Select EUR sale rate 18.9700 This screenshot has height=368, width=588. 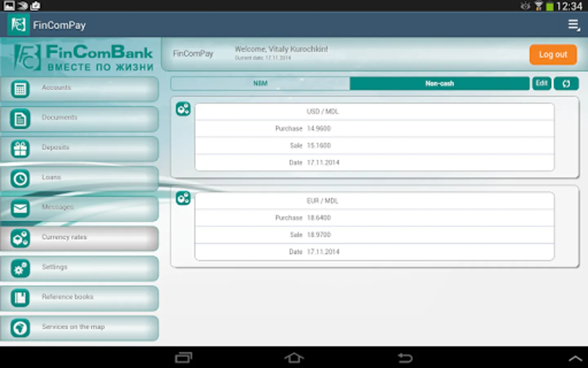point(319,235)
